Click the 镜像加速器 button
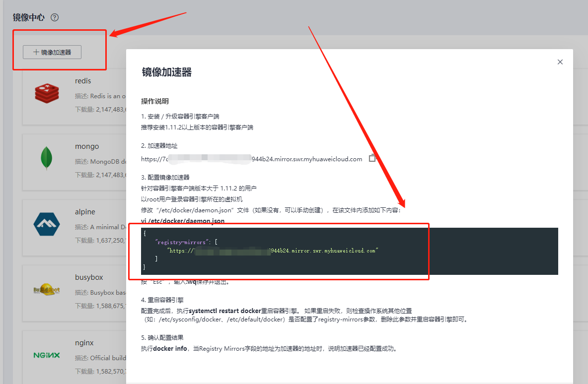The image size is (588, 384). (52, 52)
